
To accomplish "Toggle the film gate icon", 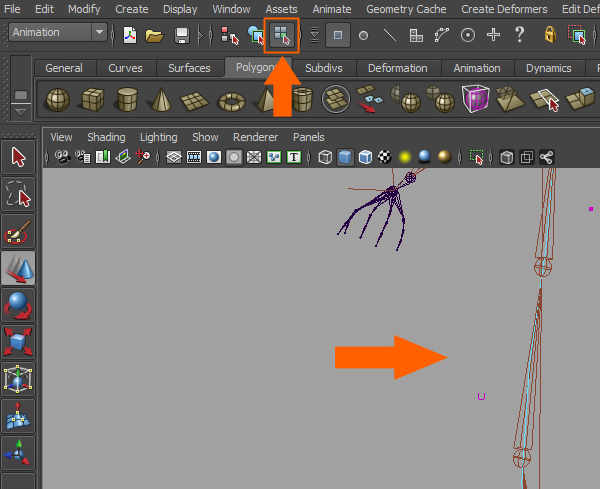I will pos(194,157).
